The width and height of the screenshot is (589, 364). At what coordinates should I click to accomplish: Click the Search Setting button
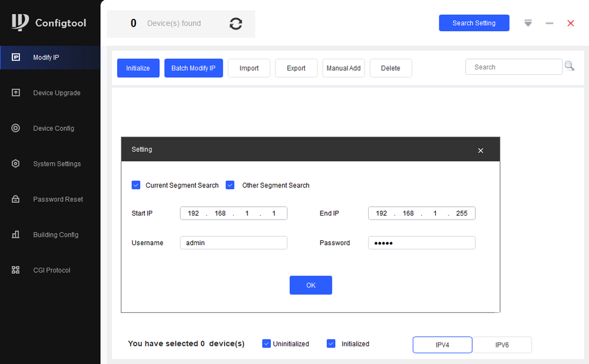[x=474, y=23]
